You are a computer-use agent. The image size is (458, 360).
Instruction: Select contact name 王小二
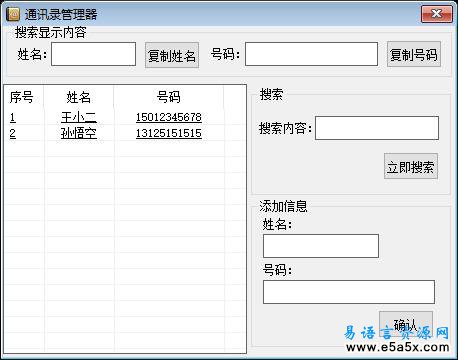(x=79, y=117)
